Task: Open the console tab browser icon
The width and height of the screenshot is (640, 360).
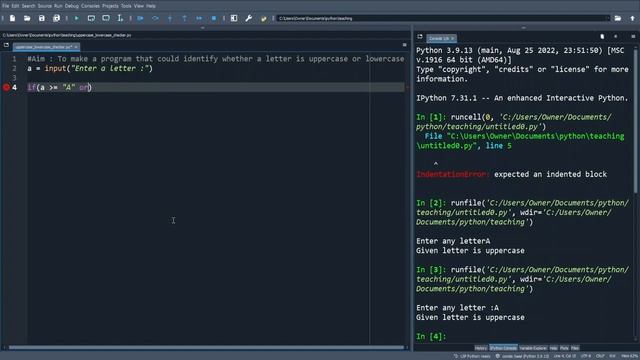Action: 420,37
